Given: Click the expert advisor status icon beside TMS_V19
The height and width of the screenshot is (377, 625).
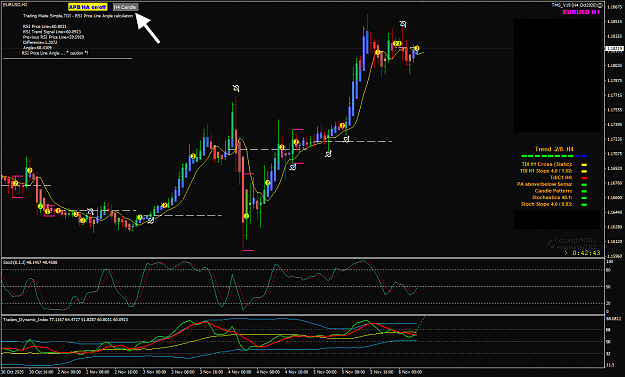Looking at the screenshot, I should point(600,5).
